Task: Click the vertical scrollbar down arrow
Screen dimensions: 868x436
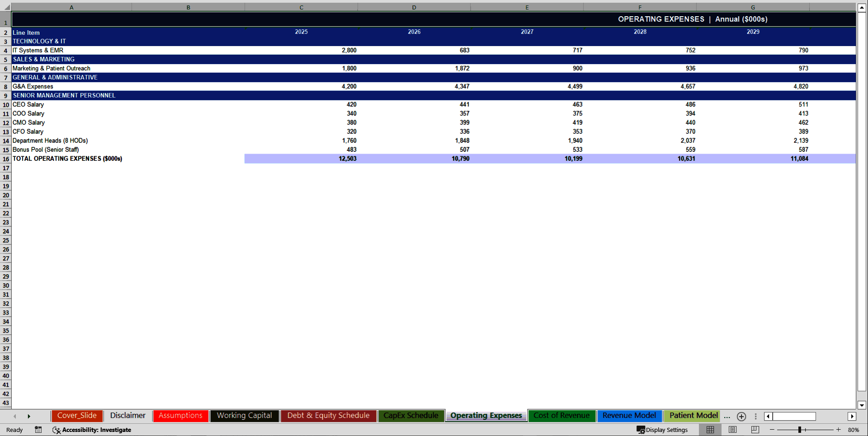Action: click(x=863, y=405)
